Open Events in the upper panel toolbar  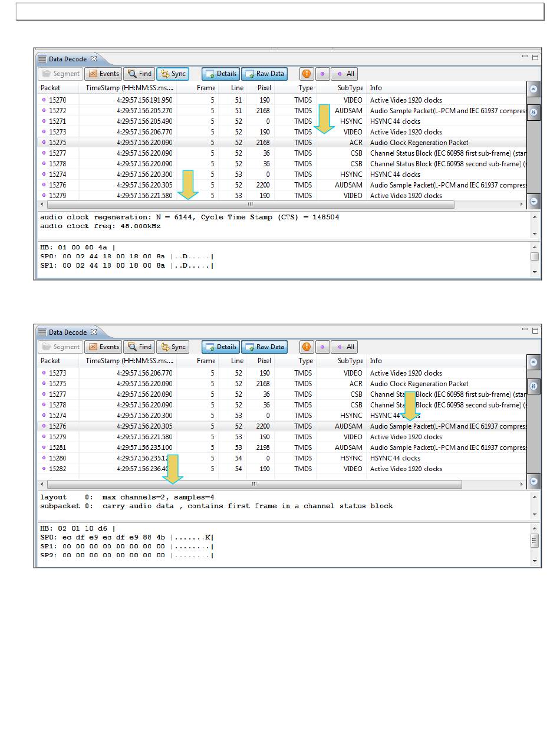click(103, 74)
